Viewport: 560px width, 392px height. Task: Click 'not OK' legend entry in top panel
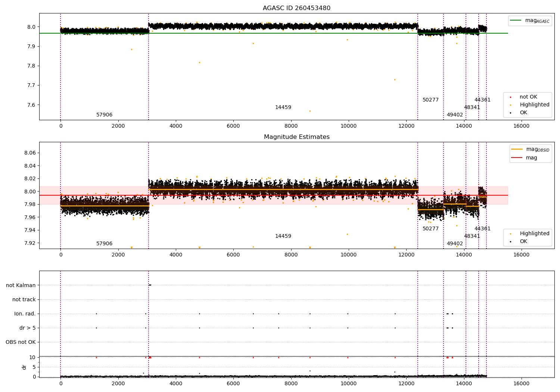(x=524, y=97)
